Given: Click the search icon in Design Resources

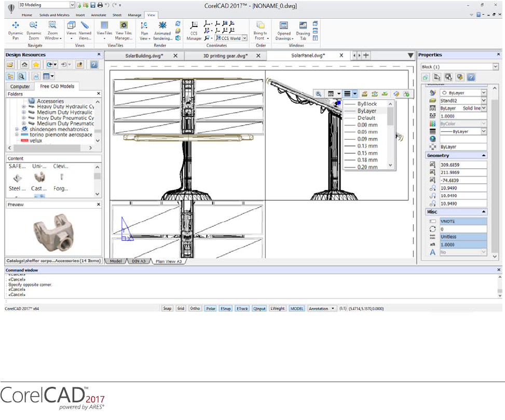Looking at the screenshot, I should pyautogui.click(x=21, y=76).
